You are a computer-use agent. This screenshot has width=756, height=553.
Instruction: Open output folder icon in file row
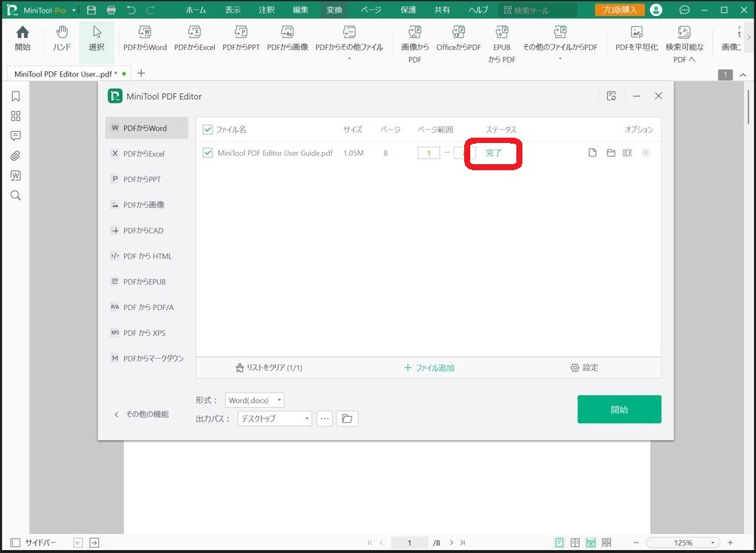click(611, 153)
